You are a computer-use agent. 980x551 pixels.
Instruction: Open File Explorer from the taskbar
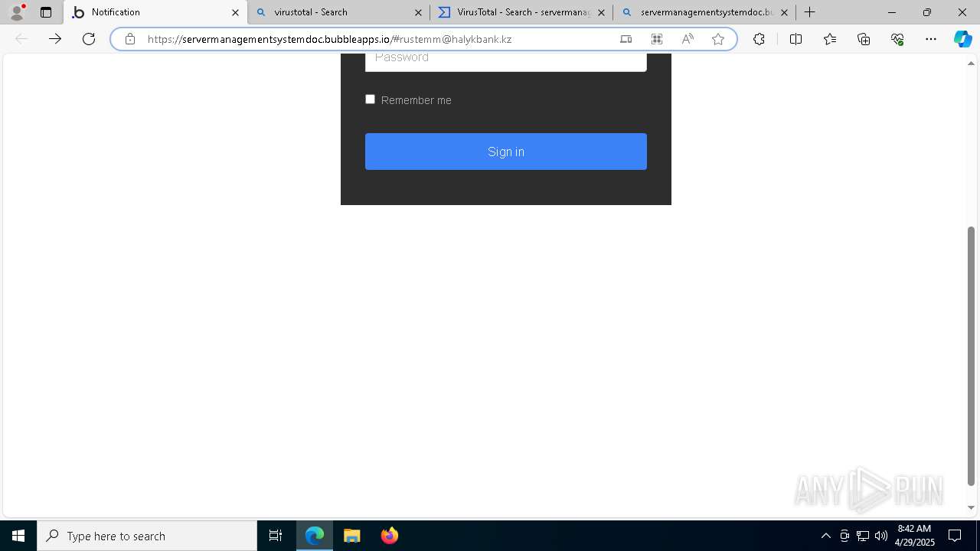point(351,536)
